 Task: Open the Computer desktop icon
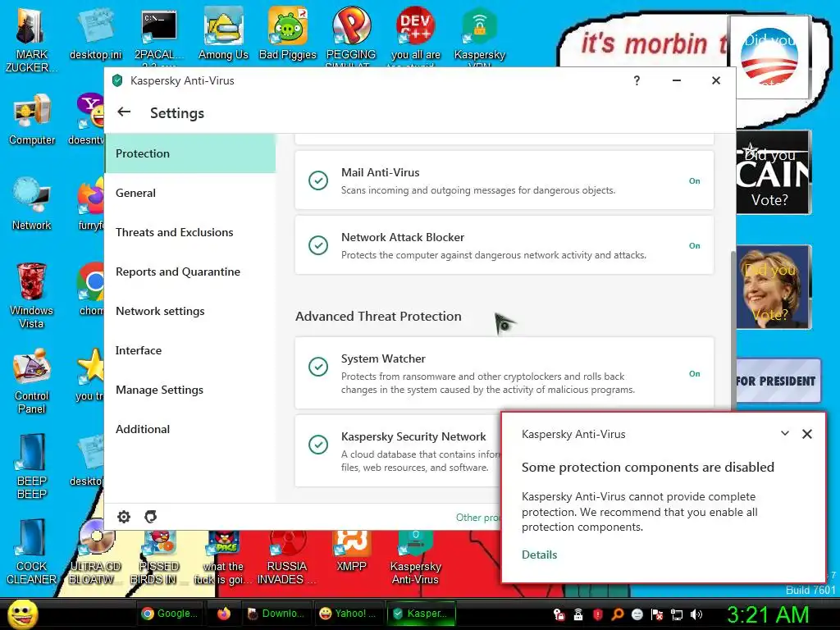[x=32, y=120]
